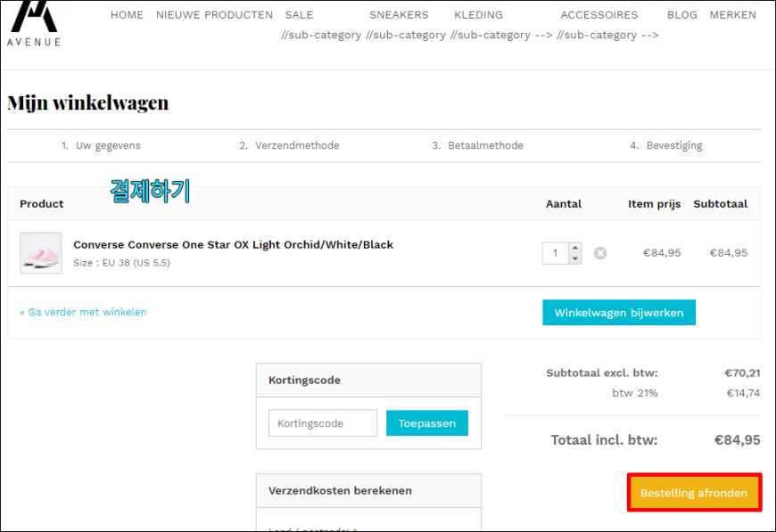Click Bestelling afronden button
The image size is (776, 532).
[694, 493]
